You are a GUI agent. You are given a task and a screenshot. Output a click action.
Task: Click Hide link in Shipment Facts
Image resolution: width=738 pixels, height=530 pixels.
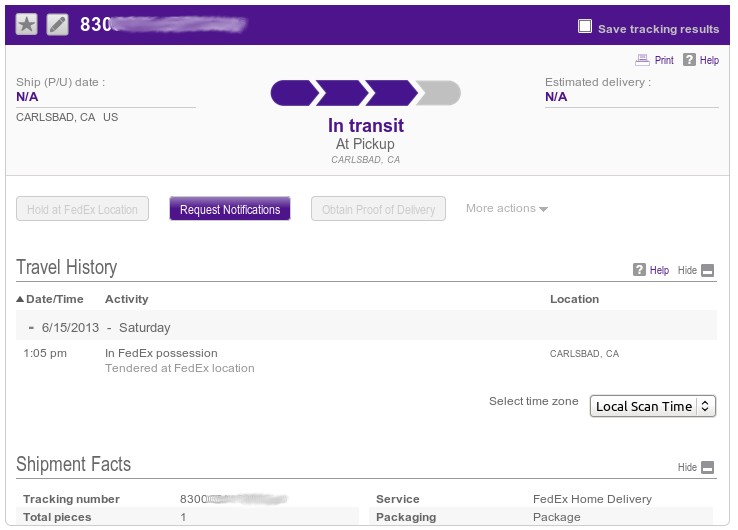point(687,467)
